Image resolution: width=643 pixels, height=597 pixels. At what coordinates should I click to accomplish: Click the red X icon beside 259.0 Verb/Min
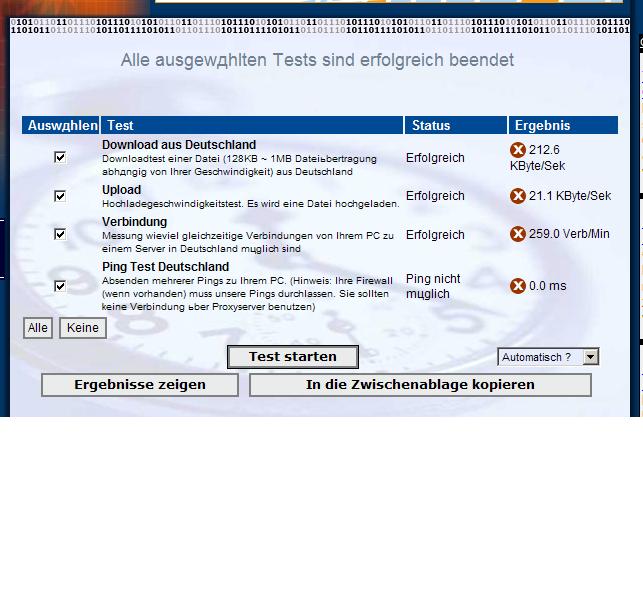pyautogui.click(x=518, y=234)
